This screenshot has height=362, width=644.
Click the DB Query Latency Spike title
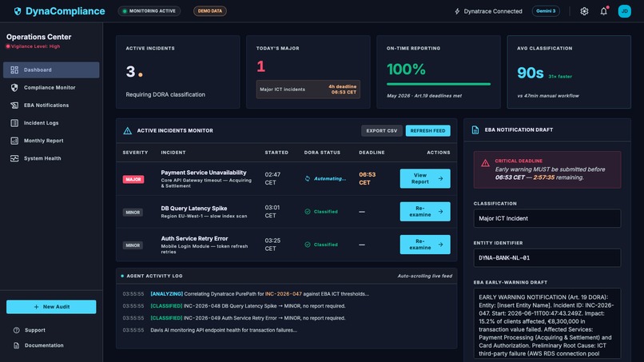click(x=194, y=209)
